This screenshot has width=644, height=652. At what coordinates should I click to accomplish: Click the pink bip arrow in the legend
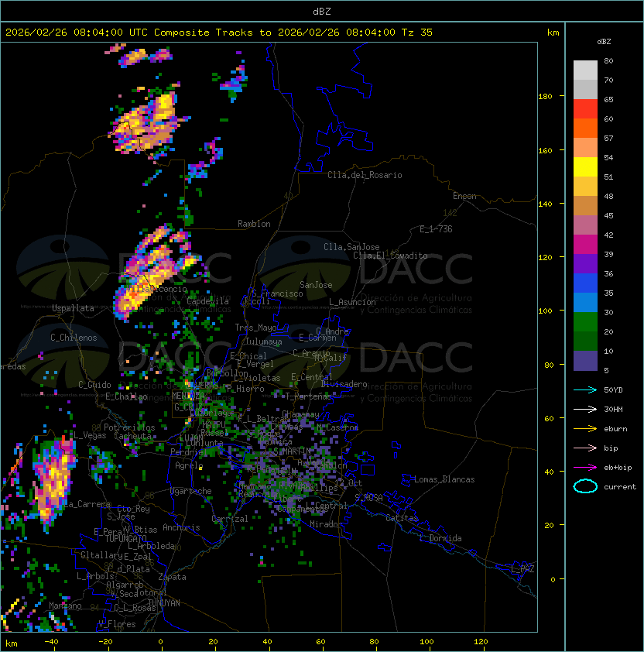[x=585, y=448]
